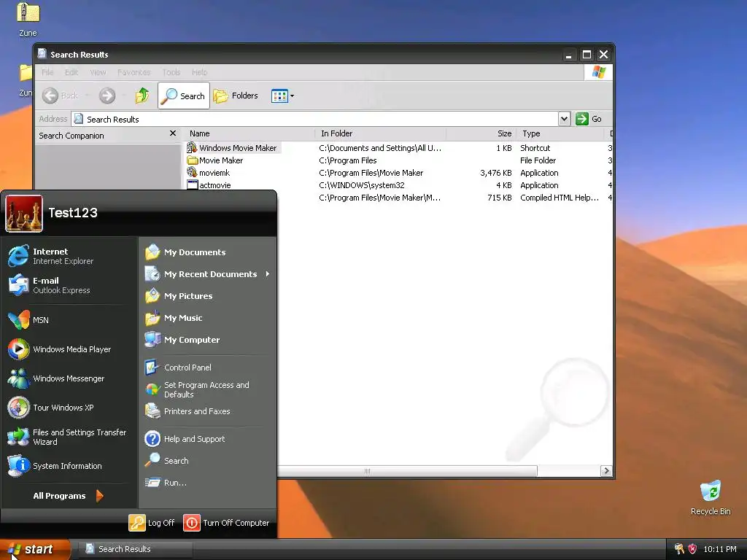
Task: Open the File menu
Action: point(47,72)
